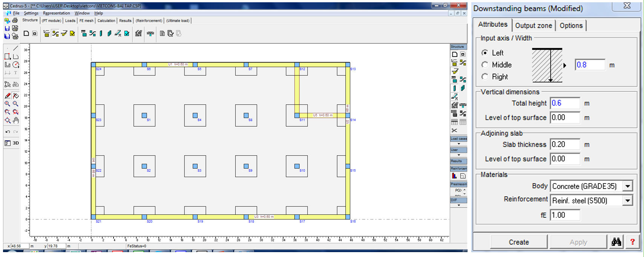Click the Create button
Screen dimensions: 644x257
click(519, 242)
